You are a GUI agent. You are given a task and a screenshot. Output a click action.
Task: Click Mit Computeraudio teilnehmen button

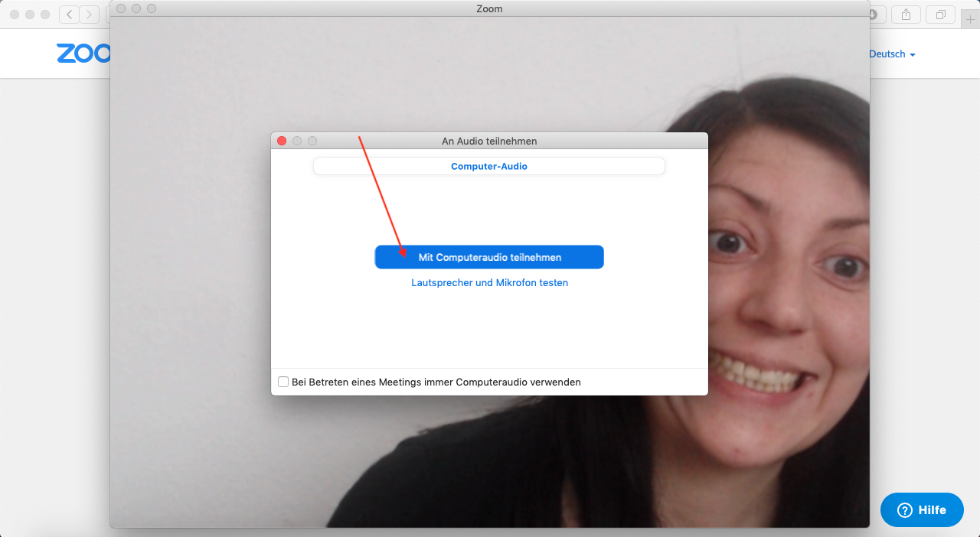(x=489, y=258)
